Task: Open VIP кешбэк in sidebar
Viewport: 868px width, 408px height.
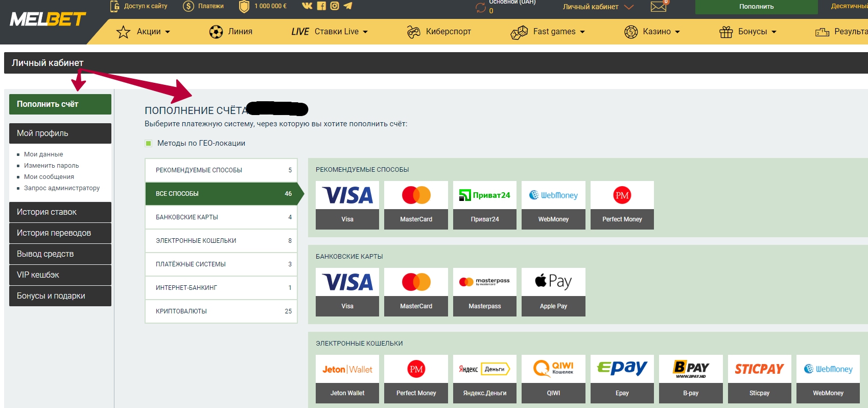Action: click(x=60, y=275)
